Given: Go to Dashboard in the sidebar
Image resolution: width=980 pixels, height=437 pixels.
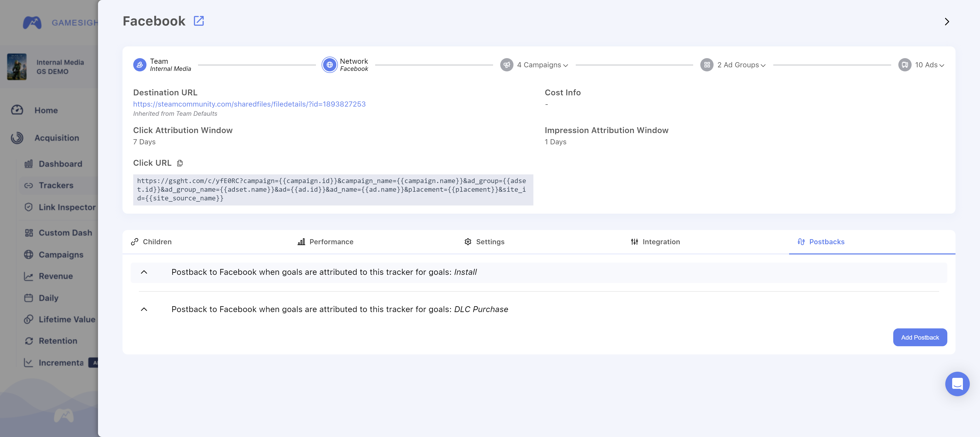Looking at the screenshot, I should pos(60,164).
